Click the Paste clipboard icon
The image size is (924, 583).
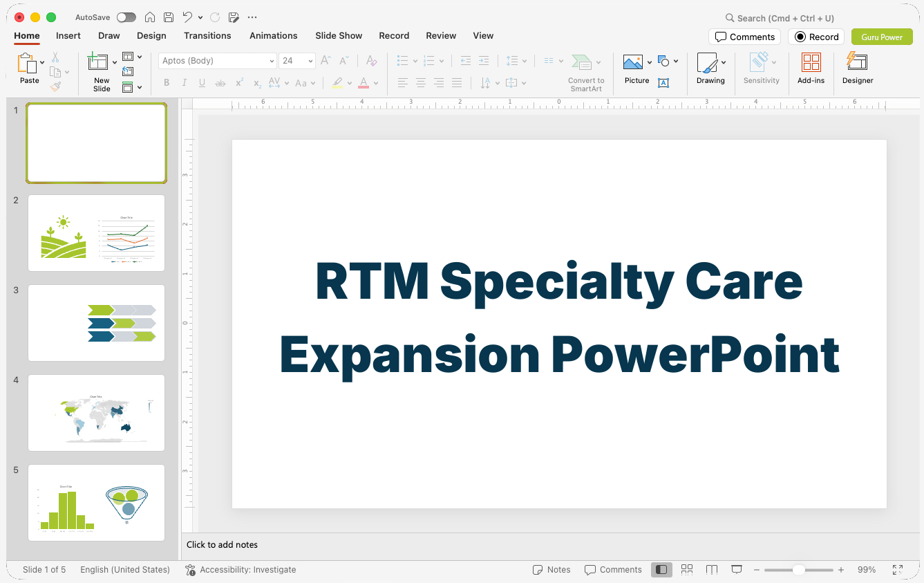[x=27, y=64]
